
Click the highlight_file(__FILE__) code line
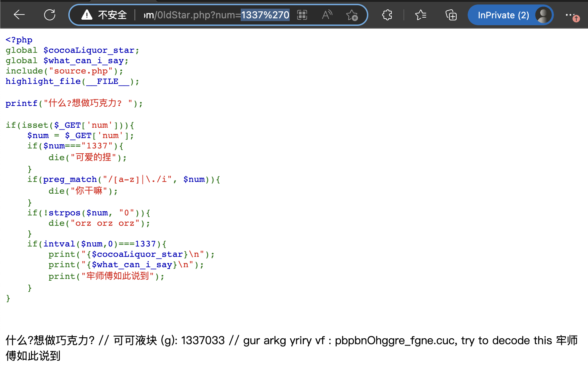pos(72,81)
